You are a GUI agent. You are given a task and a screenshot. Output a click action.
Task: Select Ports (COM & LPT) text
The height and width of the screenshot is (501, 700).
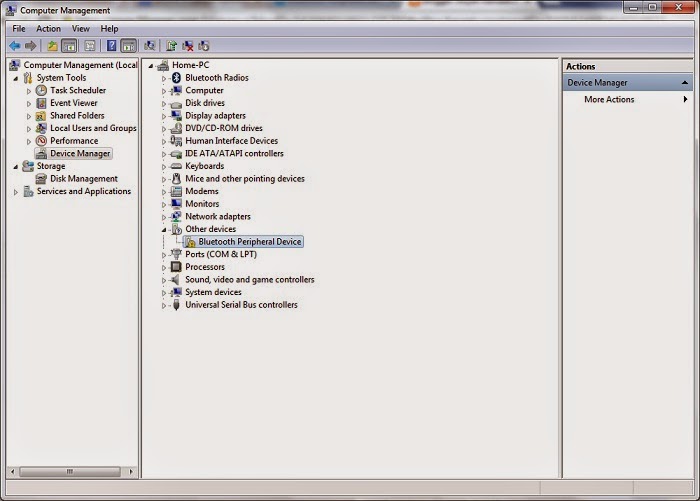coord(221,255)
